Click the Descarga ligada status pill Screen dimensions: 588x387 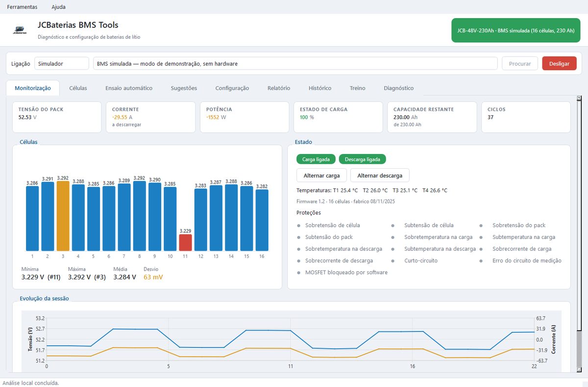(x=363, y=159)
